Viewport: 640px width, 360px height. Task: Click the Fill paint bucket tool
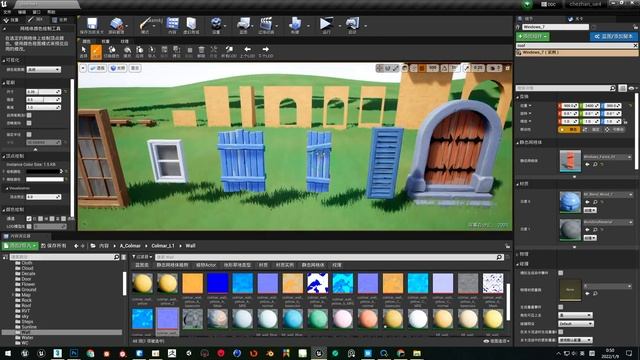tap(127, 52)
